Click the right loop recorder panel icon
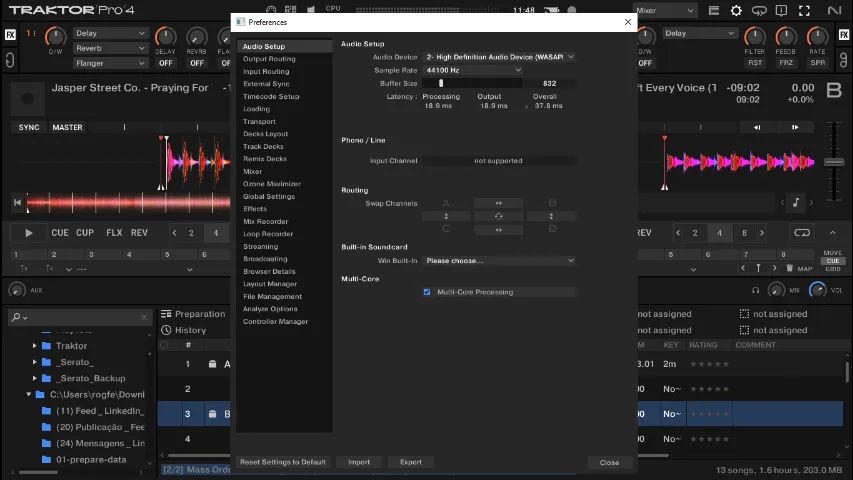Screen dimensions: 853x480 click(843, 59)
